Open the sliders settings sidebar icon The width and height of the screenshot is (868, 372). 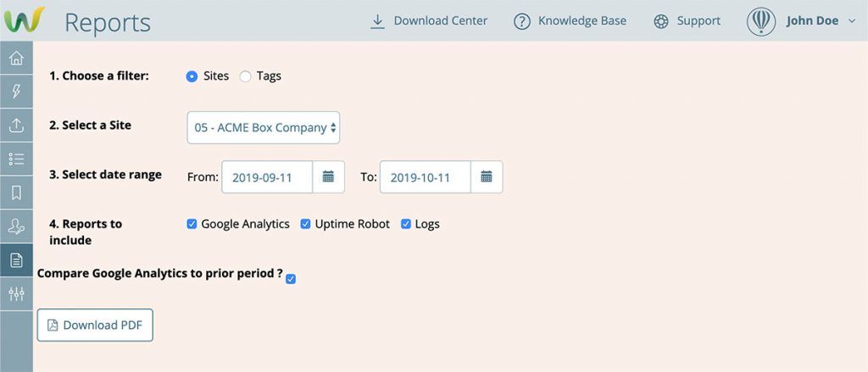(16, 294)
